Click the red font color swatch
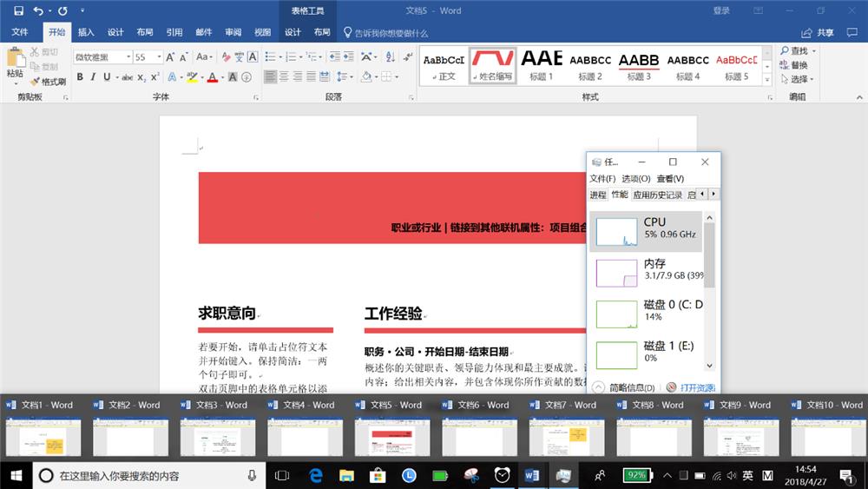This screenshot has height=489, width=868. (x=213, y=77)
